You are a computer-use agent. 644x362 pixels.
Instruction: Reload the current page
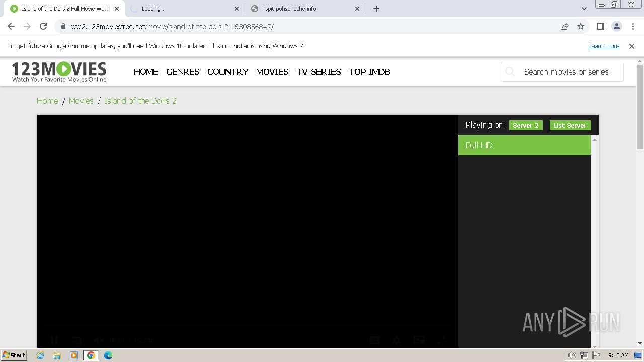[43, 26]
